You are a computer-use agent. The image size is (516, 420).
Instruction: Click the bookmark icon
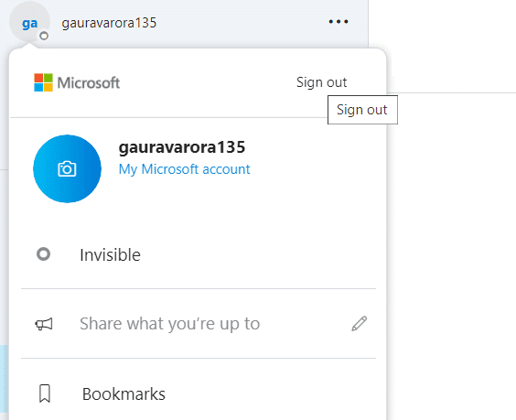45,393
